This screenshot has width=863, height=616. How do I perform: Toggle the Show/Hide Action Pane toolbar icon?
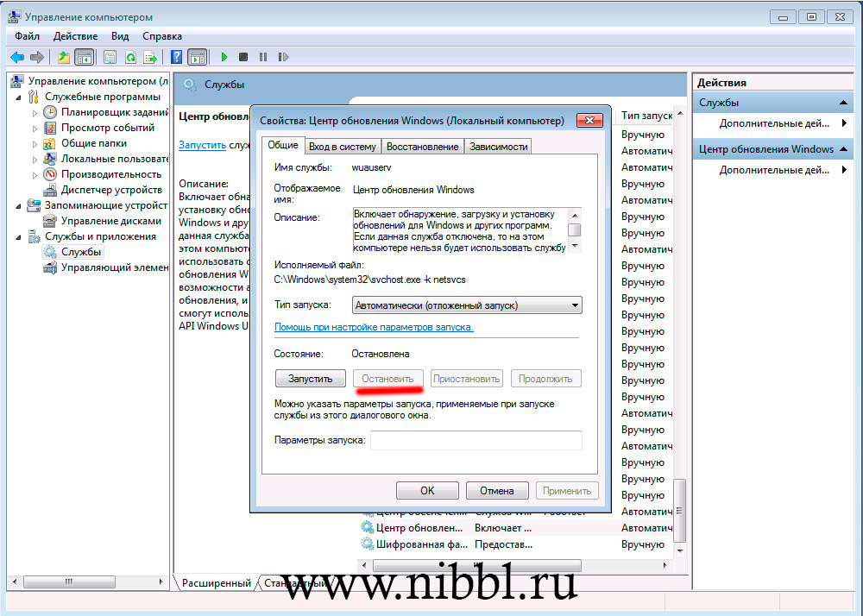click(x=197, y=57)
